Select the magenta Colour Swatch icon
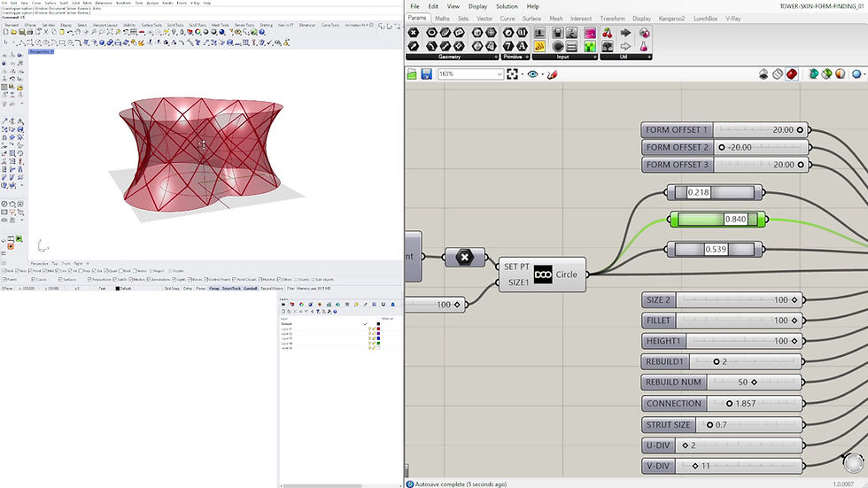This screenshot has width=868, height=488. click(590, 33)
